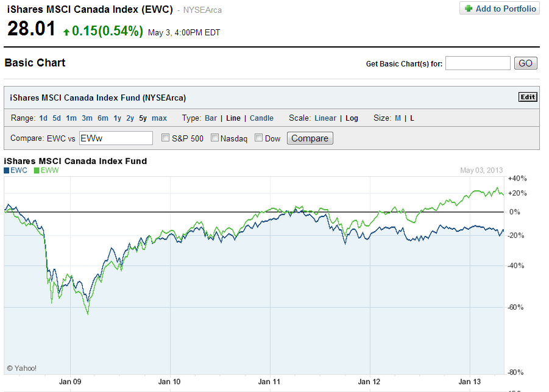Click the 0% axis value
Screen dimensions: 549x392
[x=515, y=212]
